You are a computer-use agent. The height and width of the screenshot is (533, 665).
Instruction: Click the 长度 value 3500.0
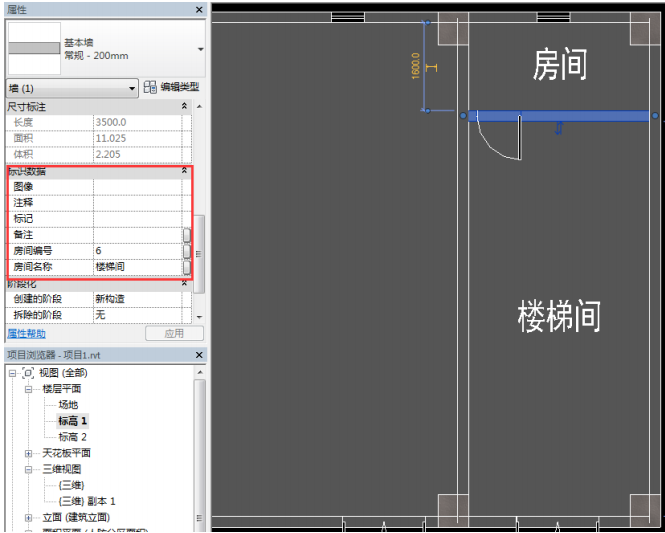137,122
